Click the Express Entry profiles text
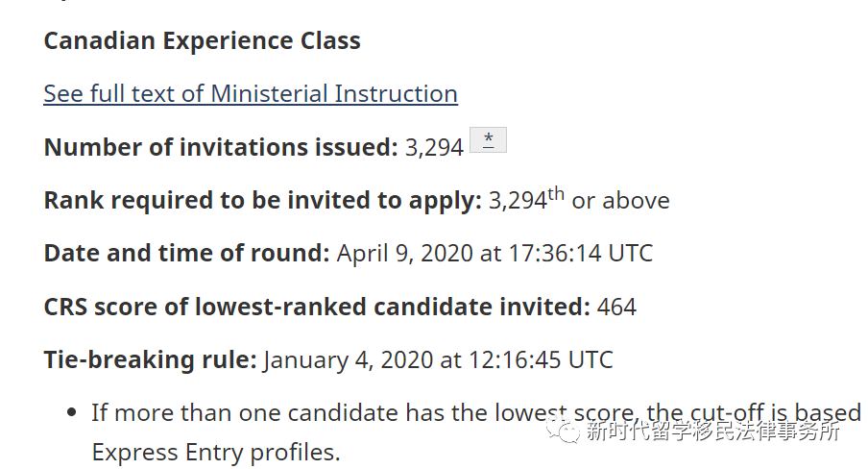Image resolution: width=868 pixels, height=469 pixels. pyautogui.click(x=216, y=453)
